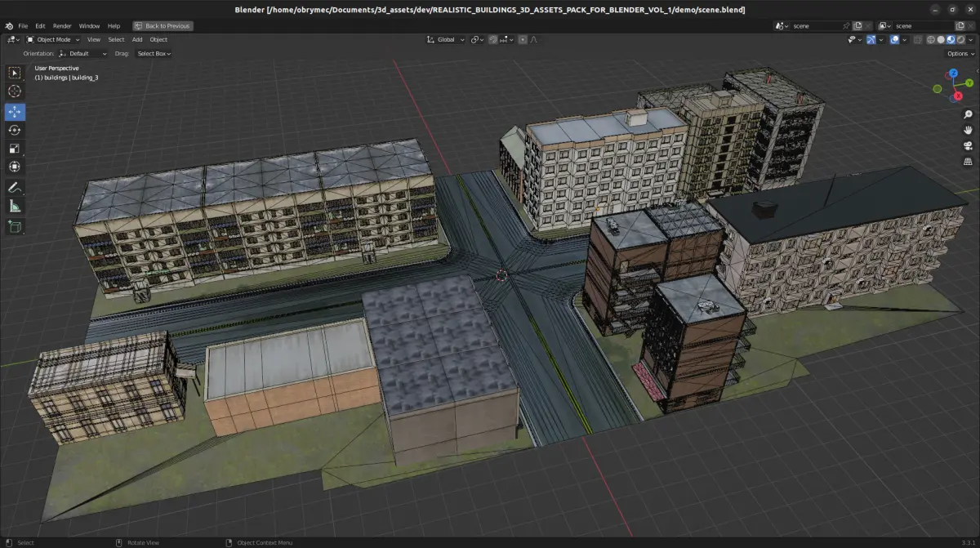Open the viewport Object menu
This screenshot has width=980, height=548.
coord(158,39)
